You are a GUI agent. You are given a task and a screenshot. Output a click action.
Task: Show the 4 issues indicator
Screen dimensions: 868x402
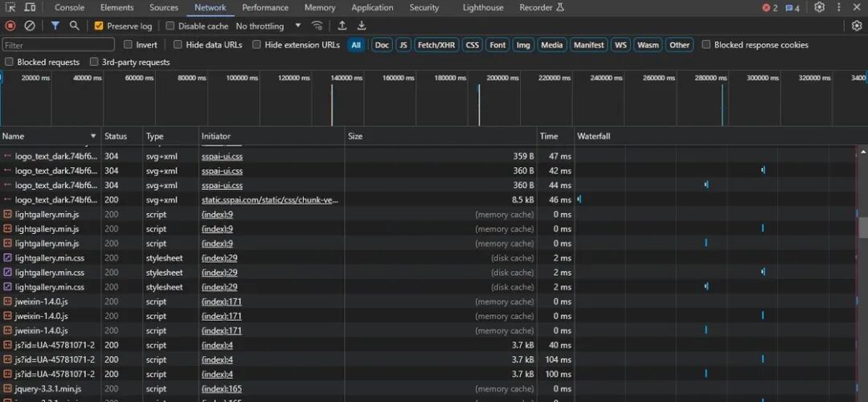[x=792, y=8]
